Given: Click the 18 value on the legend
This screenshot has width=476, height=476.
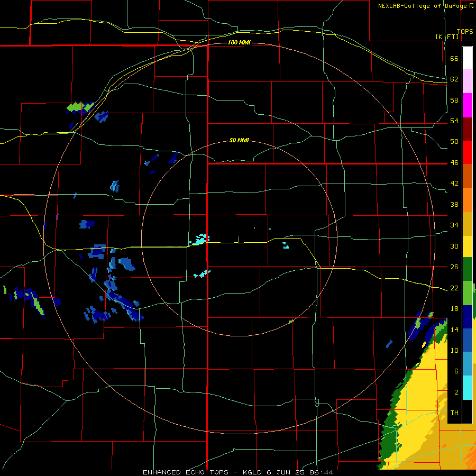Looking at the screenshot, I should coord(454,309).
